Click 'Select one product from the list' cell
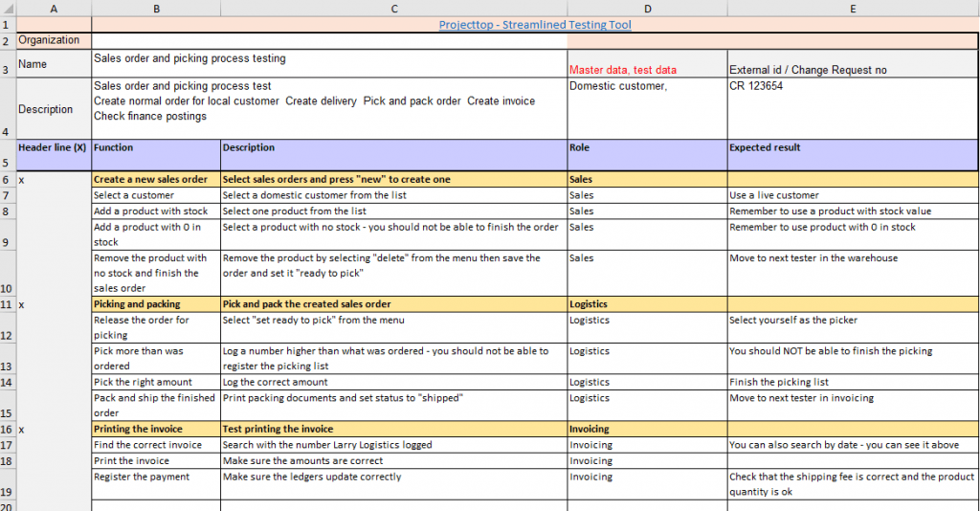Screen dimensions: 980x511 [x=393, y=211]
